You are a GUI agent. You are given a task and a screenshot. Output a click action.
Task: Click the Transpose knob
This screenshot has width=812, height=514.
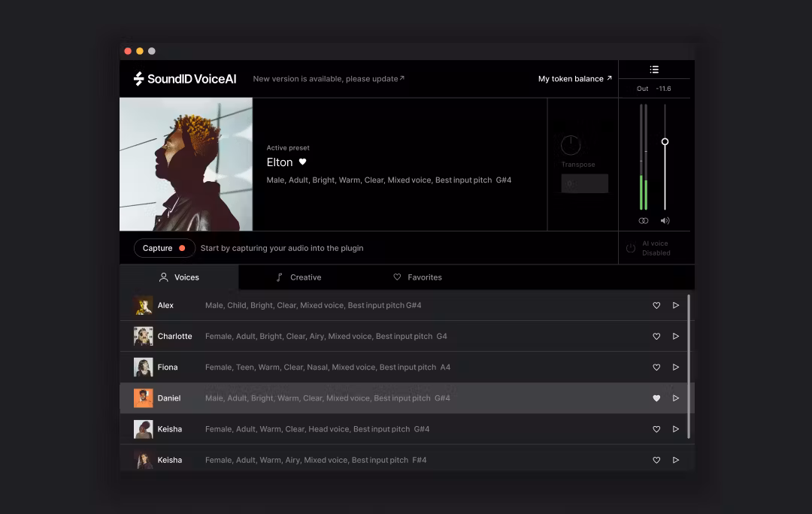pos(570,143)
